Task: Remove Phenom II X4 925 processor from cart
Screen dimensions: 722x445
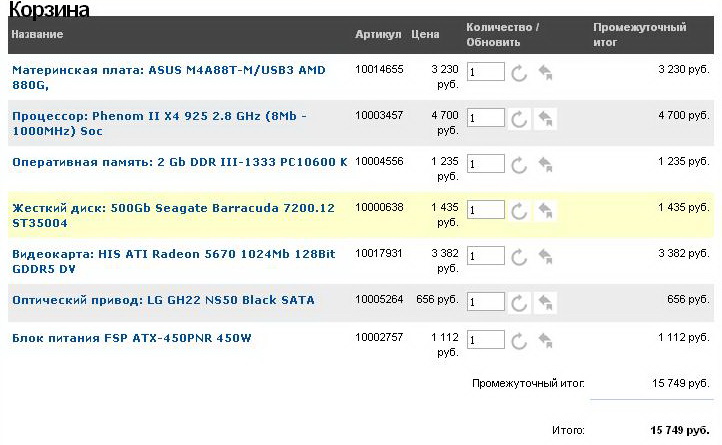Action: click(545, 119)
